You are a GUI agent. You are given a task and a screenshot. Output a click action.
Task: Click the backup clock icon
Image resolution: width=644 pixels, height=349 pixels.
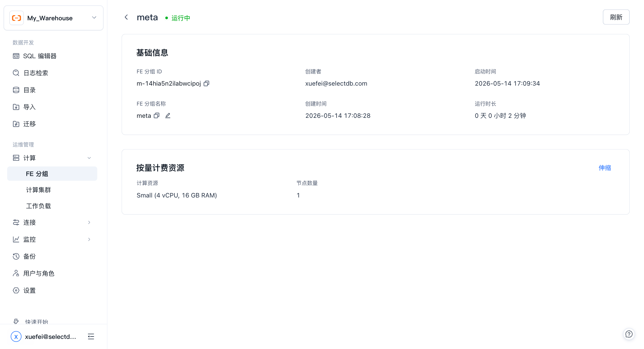[16, 257]
